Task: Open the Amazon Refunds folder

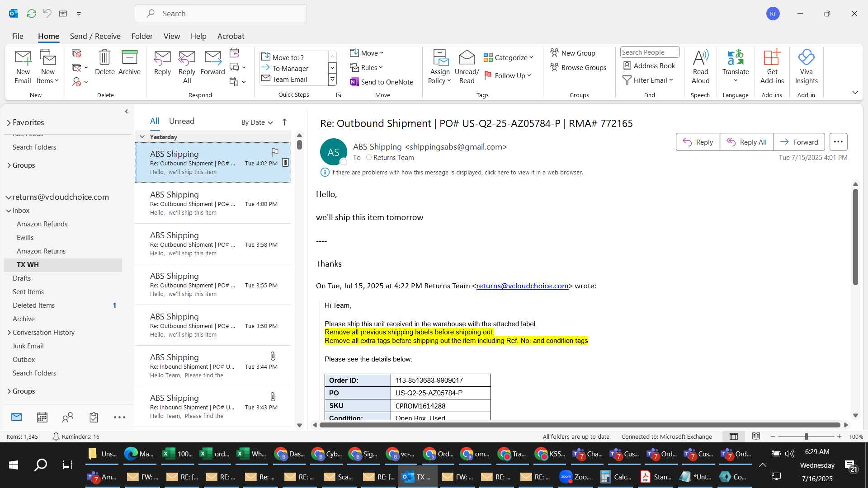Action: pyautogui.click(x=42, y=224)
